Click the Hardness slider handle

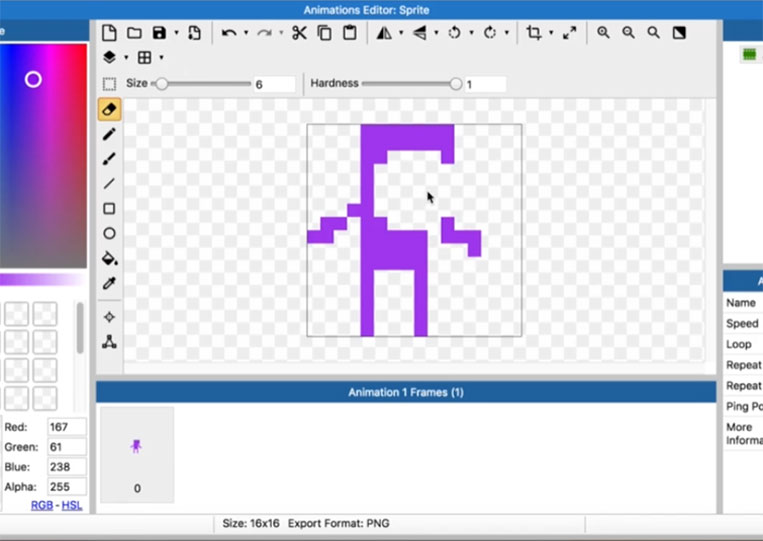pyautogui.click(x=455, y=84)
